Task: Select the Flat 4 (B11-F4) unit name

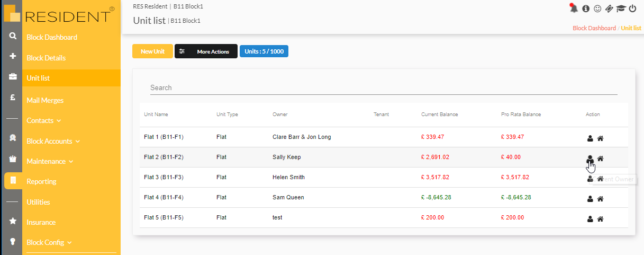Action: point(164,197)
